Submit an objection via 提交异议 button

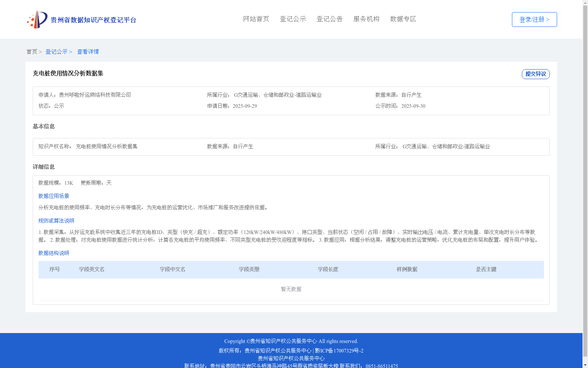(536, 74)
